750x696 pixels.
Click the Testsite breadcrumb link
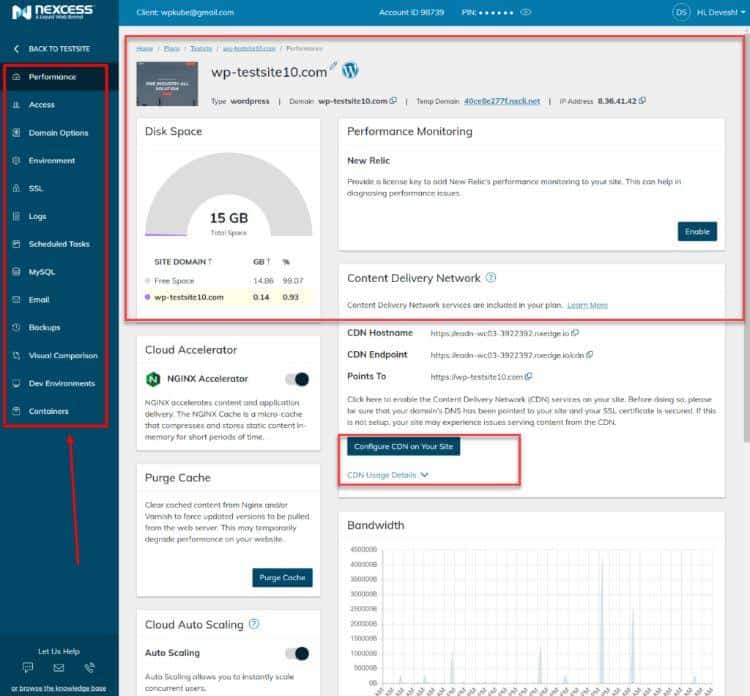201,49
